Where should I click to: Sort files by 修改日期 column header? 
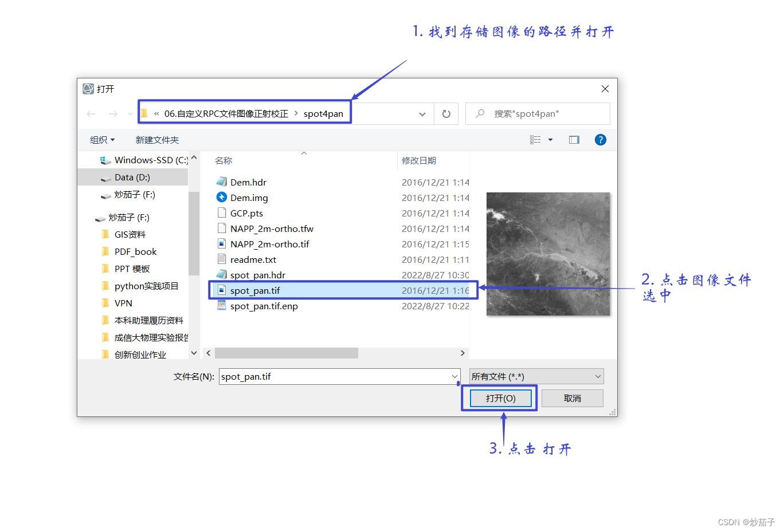[419, 160]
